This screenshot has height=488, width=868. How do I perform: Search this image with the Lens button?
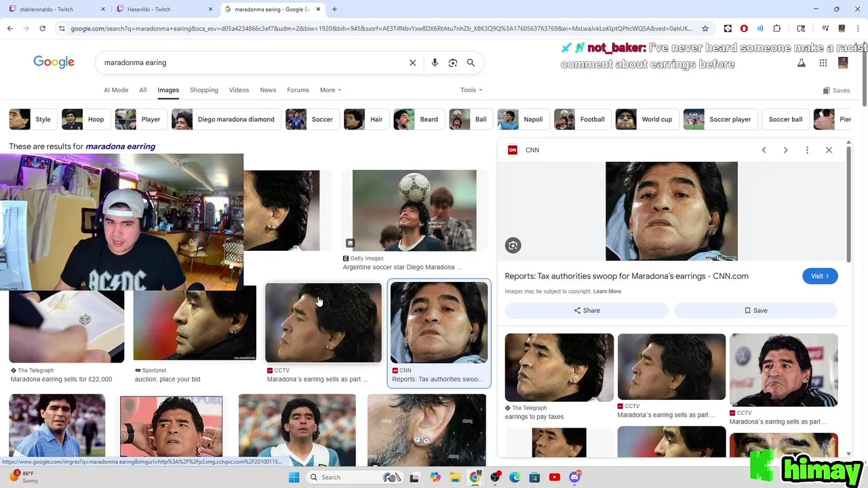point(513,245)
